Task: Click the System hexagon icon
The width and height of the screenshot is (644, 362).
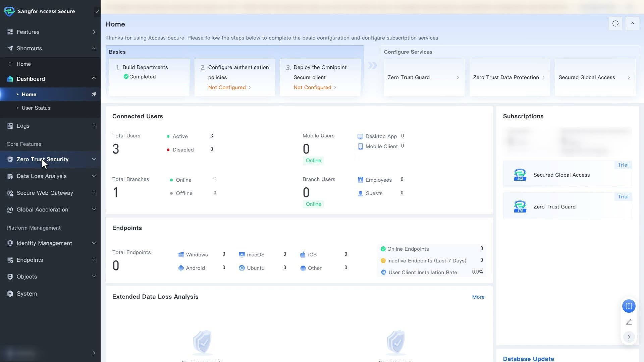Action: pyautogui.click(x=10, y=294)
